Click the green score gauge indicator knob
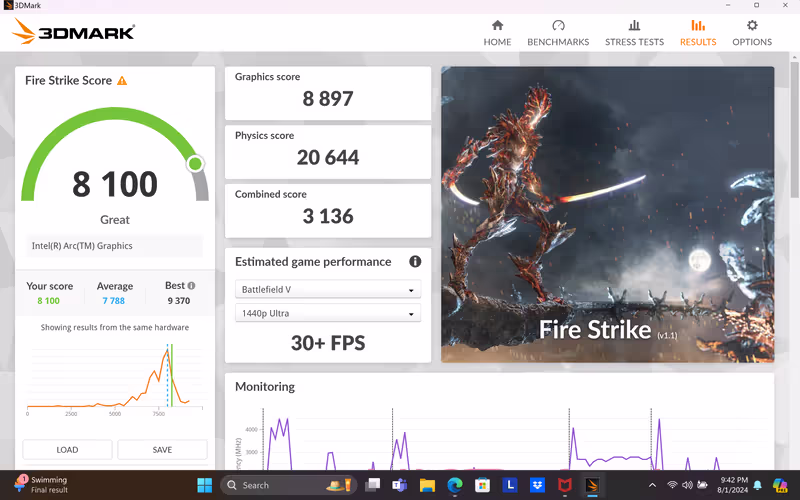Screen dimensions: 800x500 click(x=195, y=163)
